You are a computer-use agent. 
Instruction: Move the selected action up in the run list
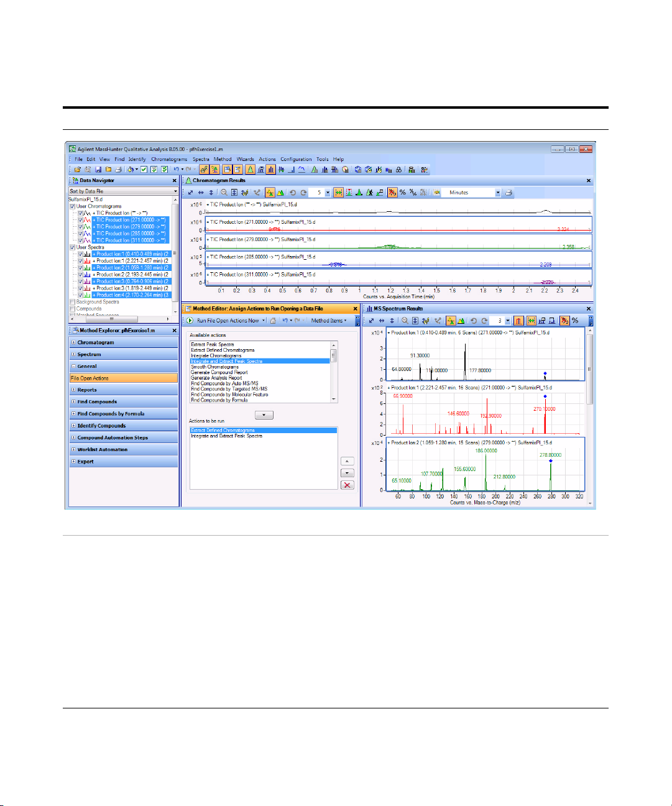click(348, 461)
